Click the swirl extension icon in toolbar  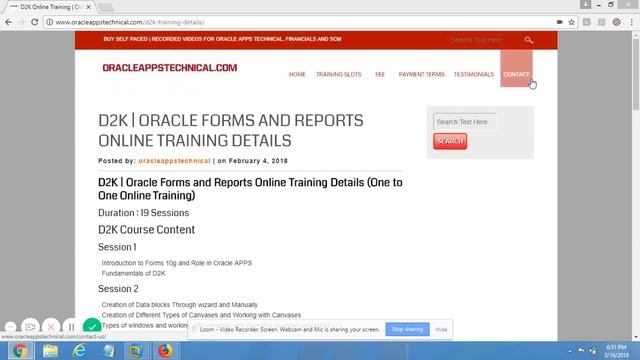pyautogui.click(x=616, y=22)
